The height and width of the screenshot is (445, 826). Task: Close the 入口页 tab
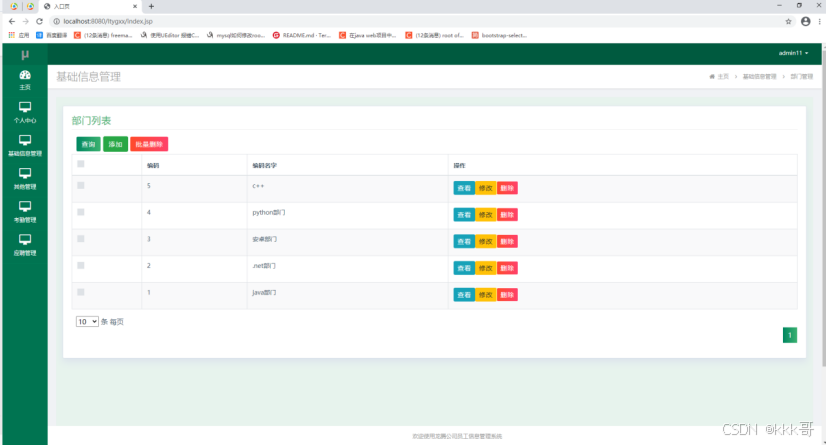click(135, 6)
